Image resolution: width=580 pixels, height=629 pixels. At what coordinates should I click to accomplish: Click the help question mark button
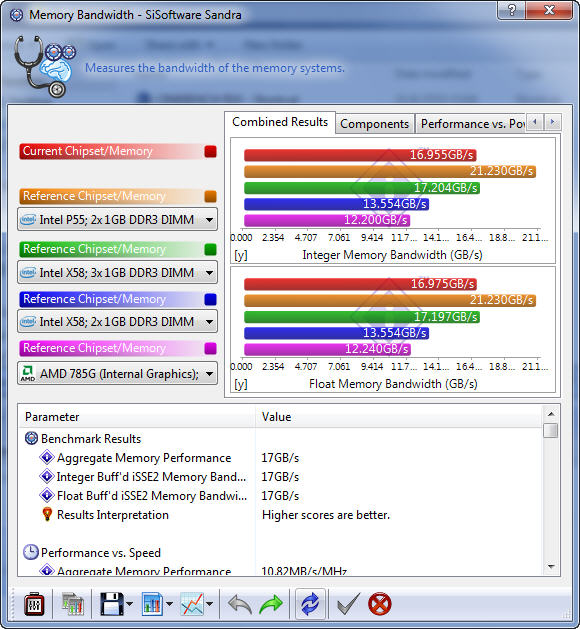[x=511, y=10]
